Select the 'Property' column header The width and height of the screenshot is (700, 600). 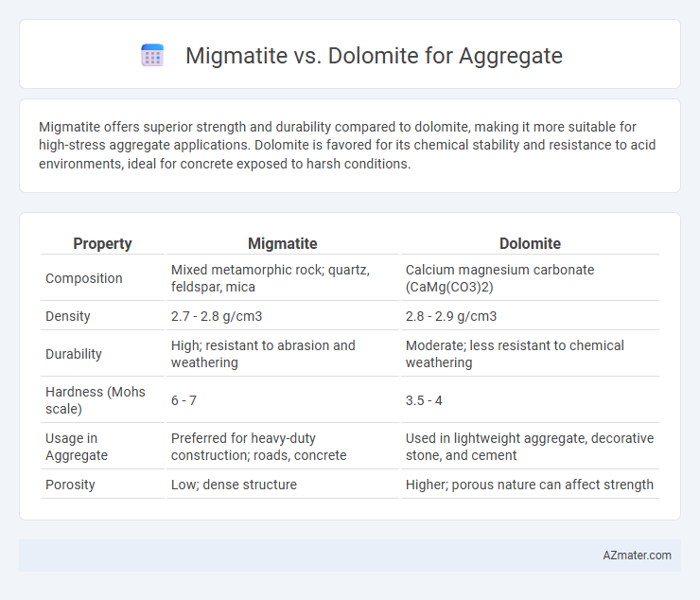coord(103,243)
